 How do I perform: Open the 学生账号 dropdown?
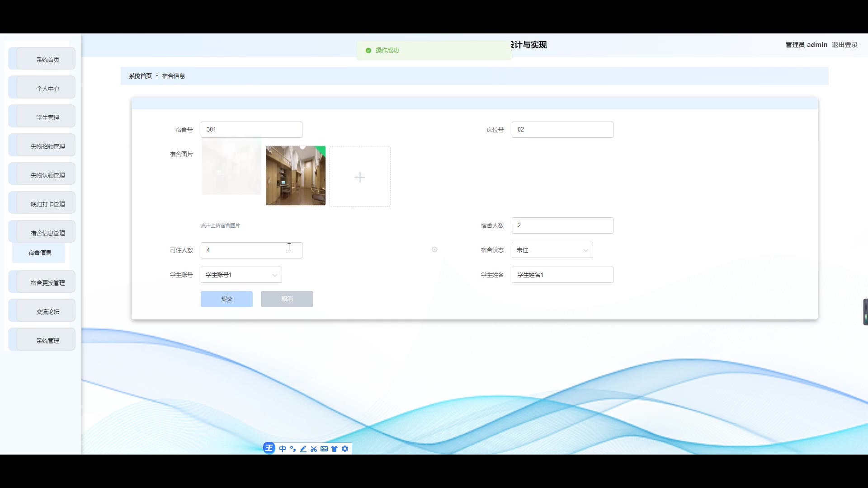click(241, 275)
